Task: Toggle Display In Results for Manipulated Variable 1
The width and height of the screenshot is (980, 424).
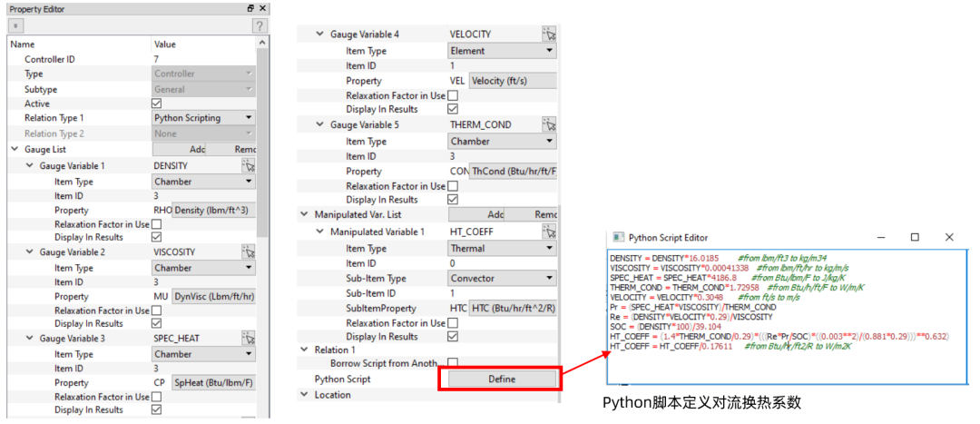Action: click(453, 337)
